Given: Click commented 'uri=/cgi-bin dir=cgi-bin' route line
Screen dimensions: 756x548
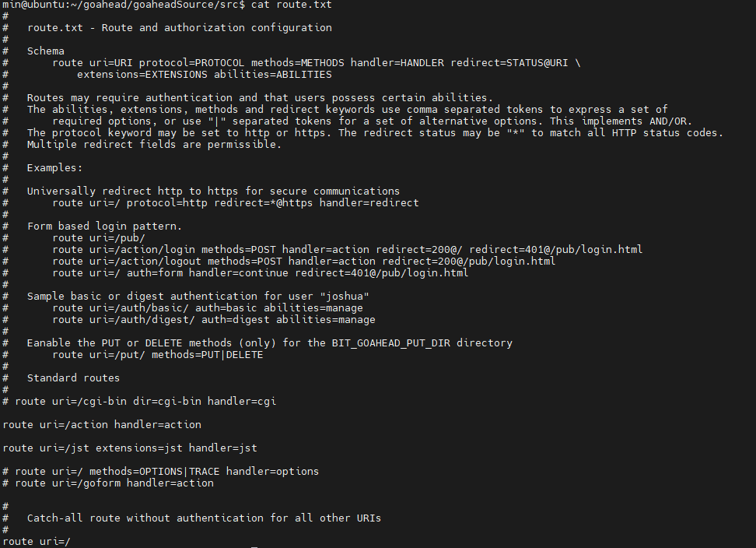Looking at the screenshot, I should (145, 402).
